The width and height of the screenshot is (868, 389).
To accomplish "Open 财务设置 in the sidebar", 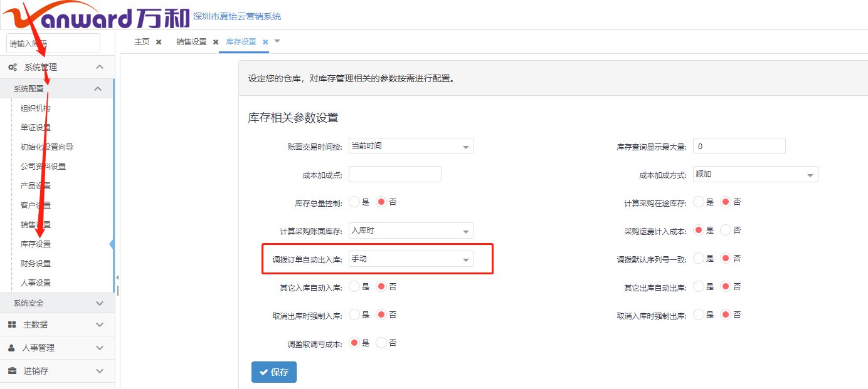I will (36, 264).
